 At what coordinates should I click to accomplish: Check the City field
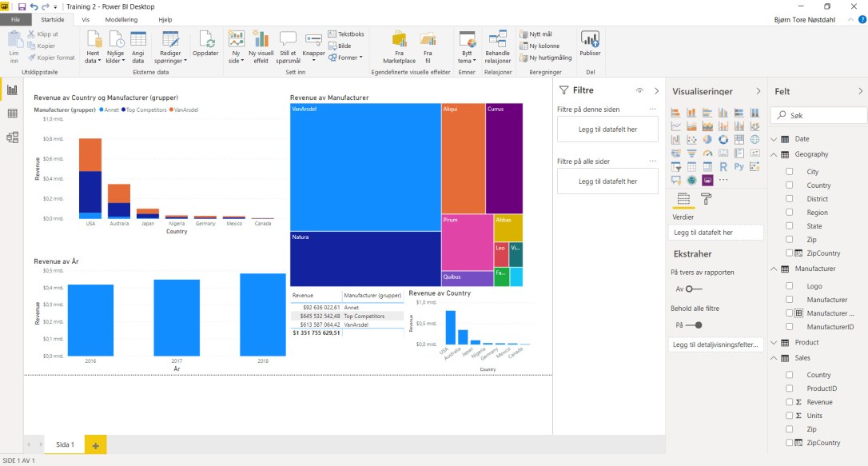pyautogui.click(x=790, y=172)
